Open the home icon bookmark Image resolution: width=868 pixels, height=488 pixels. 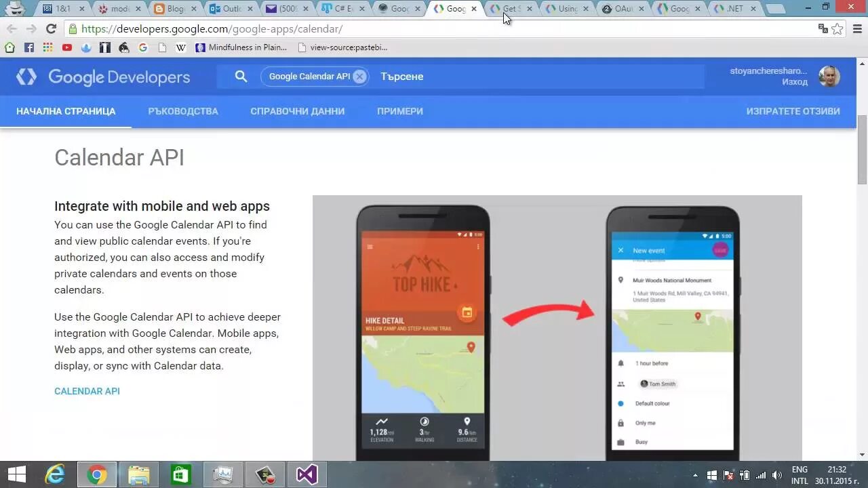click(x=9, y=47)
